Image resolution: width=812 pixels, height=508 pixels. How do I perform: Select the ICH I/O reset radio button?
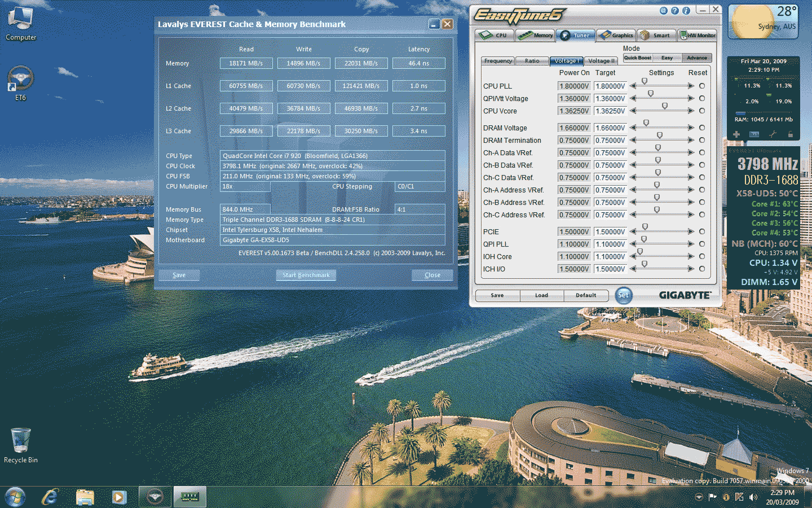click(x=702, y=269)
